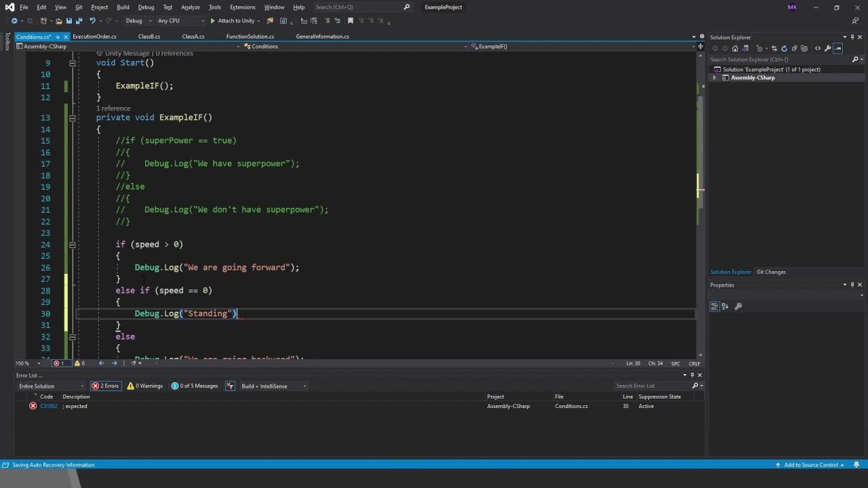Click the Save All toolbar icon
This screenshot has width=868, height=488.
pos(79,21)
